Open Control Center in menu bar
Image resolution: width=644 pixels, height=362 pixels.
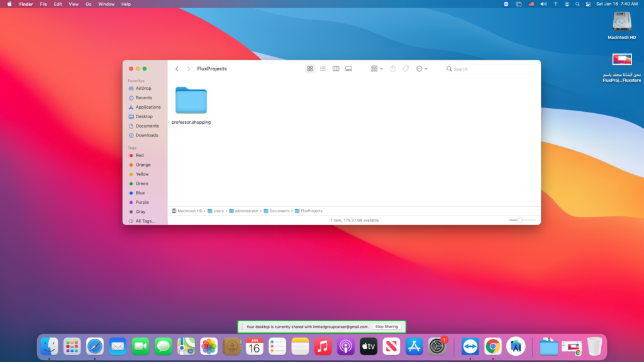pos(588,4)
